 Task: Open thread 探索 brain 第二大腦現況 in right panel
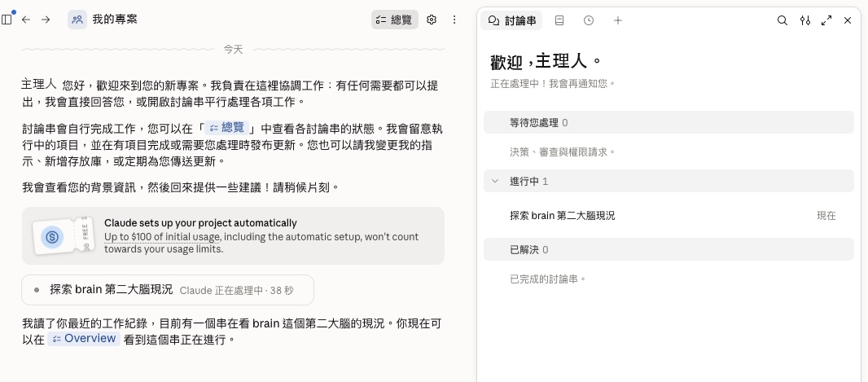coord(669,215)
